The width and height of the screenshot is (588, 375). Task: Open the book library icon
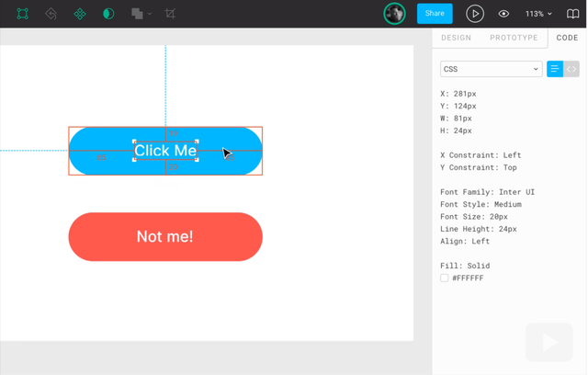click(x=573, y=14)
